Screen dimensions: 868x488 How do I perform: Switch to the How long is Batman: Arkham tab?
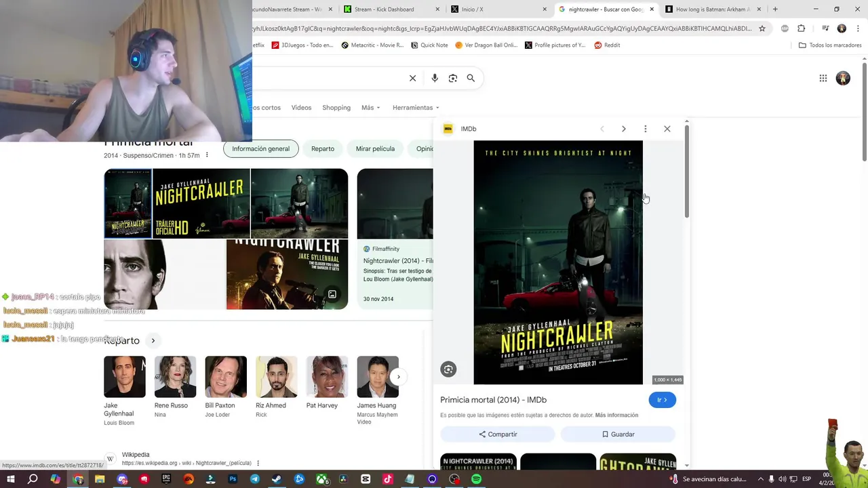pos(713,9)
